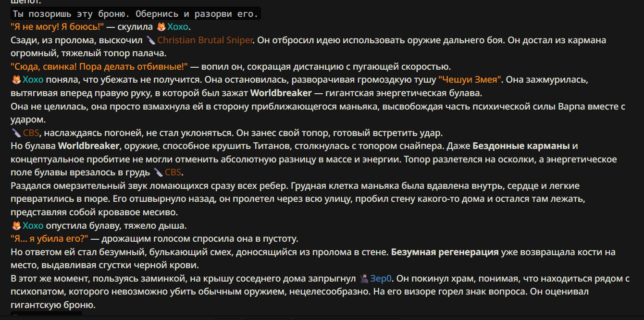Click the orange text "Чешуи Змея"
Viewport: 644px width, 320px height.
[471, 79]
